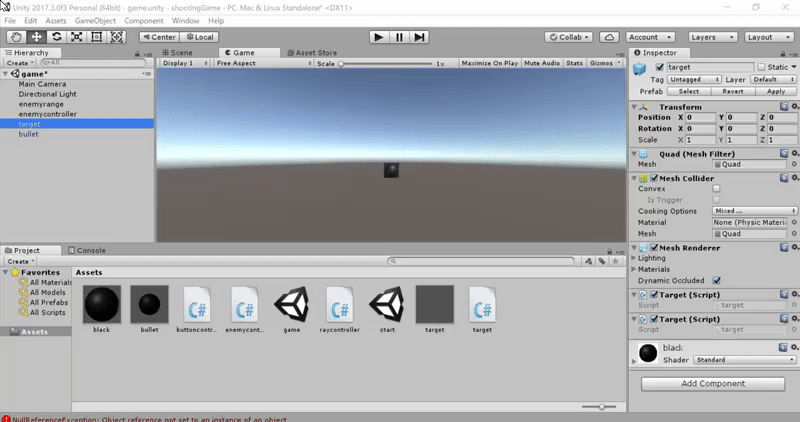Toggle Mute Audio

pyautogui.click(x=542, y=63)
